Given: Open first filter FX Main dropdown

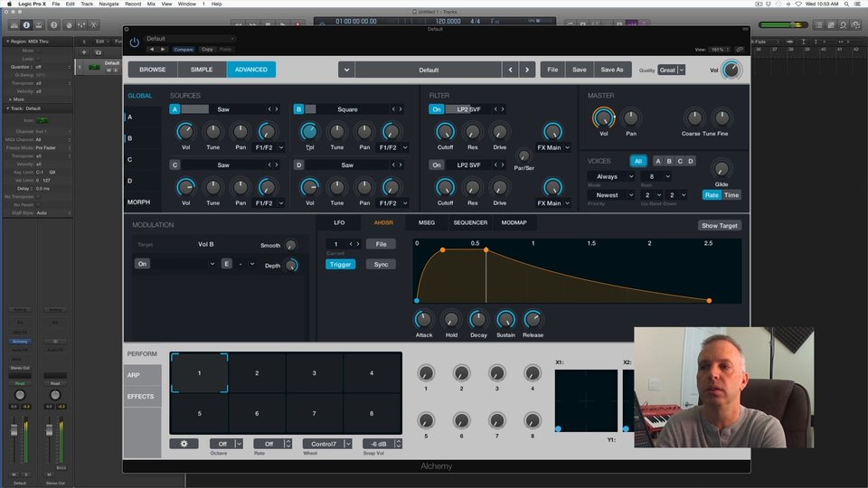Looking at the screenshot, I should coord(553,147).
